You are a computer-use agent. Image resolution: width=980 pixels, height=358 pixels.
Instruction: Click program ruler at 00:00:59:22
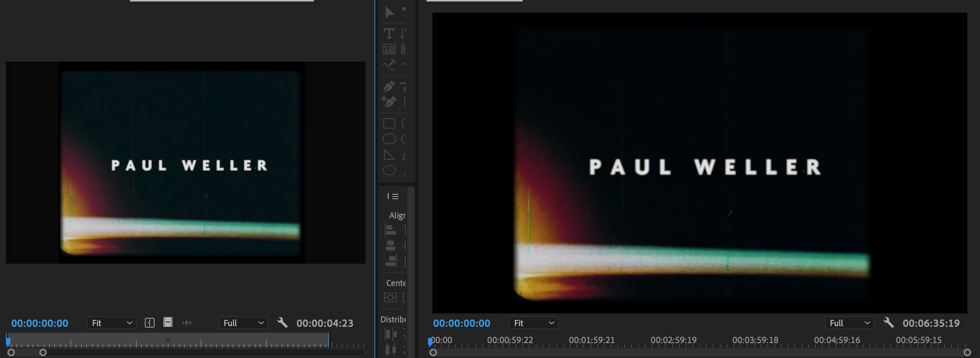510,340
